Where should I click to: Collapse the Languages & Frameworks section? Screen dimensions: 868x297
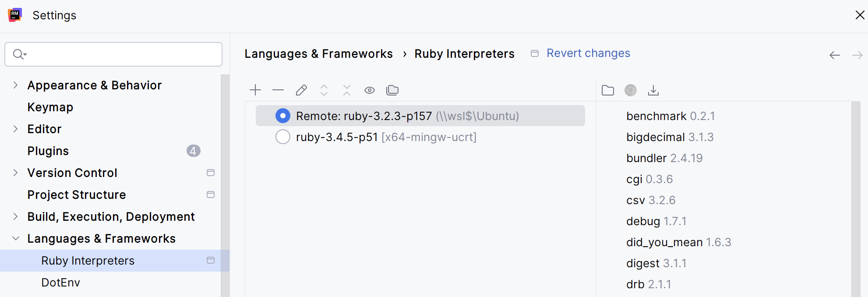click(16, 238)
